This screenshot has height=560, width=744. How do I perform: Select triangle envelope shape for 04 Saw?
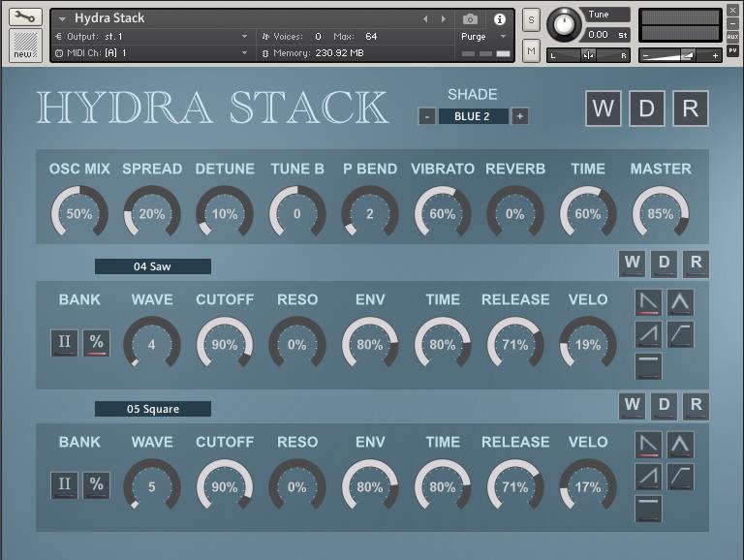click(680, 303)
